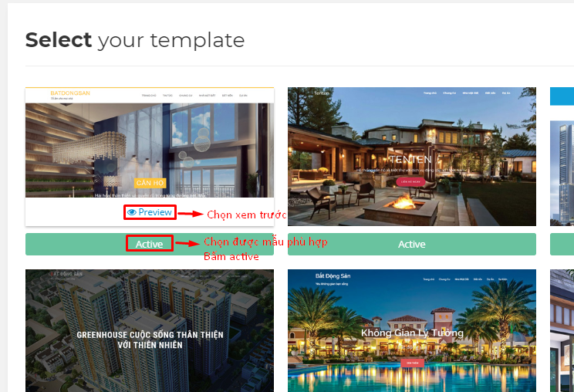Click the red button in TENTEN template
Image resolution: width=574 pixels, height=392 pixels.
coord(410,181)
